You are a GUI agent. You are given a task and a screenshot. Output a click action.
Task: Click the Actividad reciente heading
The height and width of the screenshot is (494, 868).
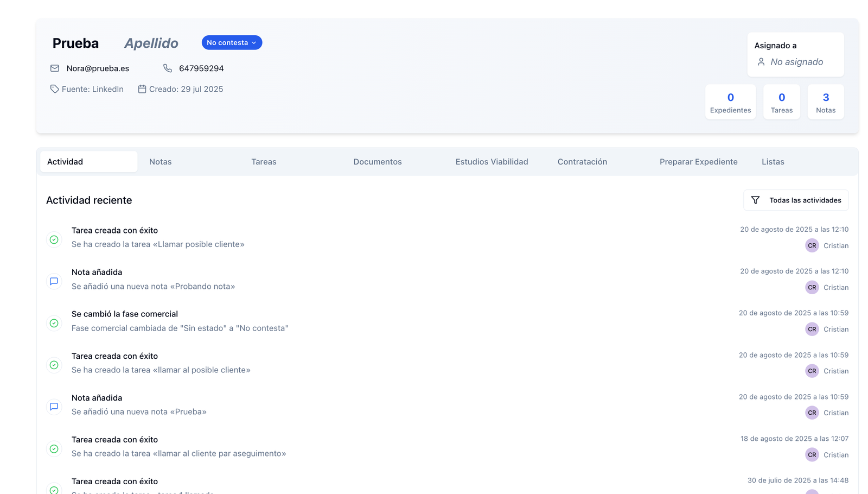[x=89, y=200]
